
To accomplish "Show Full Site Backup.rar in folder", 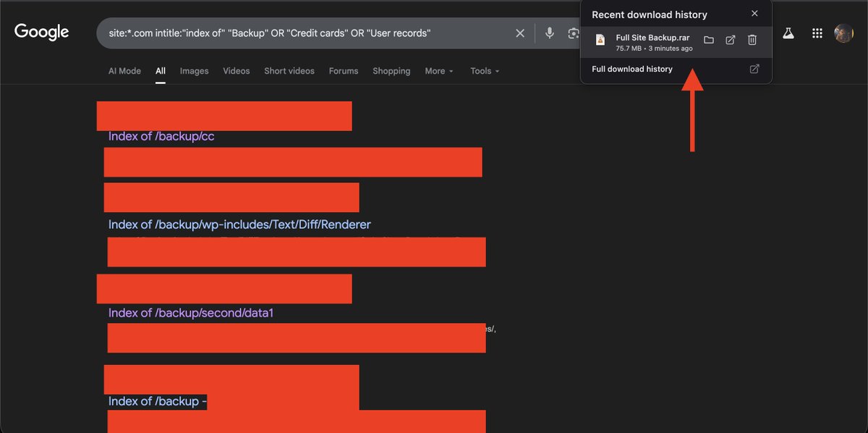I will click(x=709, y=40).
